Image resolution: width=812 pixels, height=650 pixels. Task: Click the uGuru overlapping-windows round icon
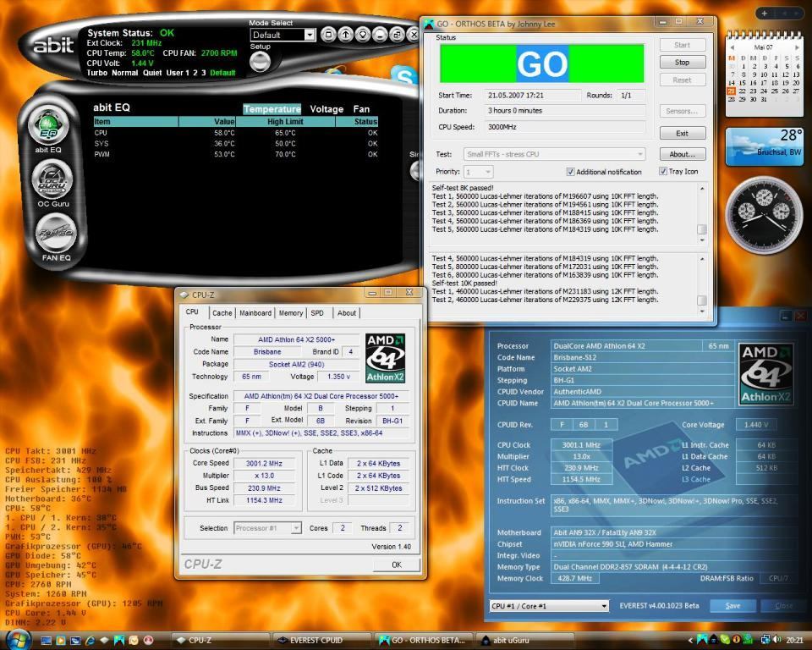(x=398, y=35)
